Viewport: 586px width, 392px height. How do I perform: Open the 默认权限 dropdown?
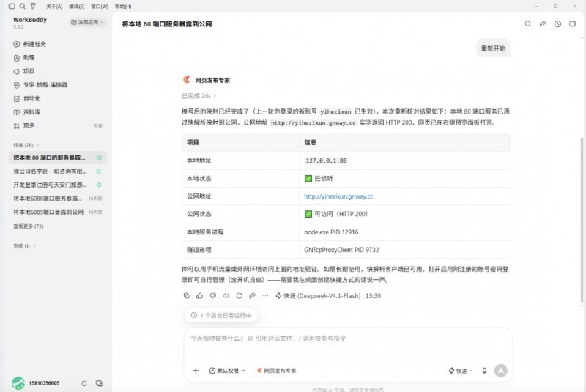click(x=227, y=371)
